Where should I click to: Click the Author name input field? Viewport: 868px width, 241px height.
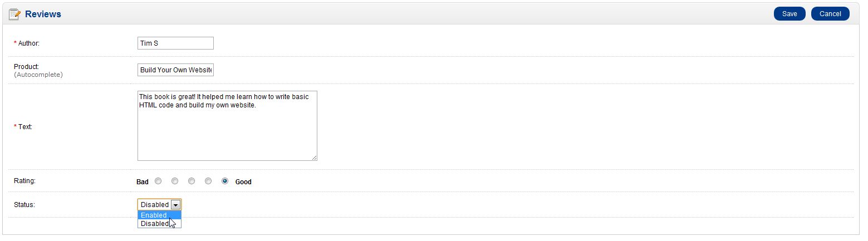[175, 43]
